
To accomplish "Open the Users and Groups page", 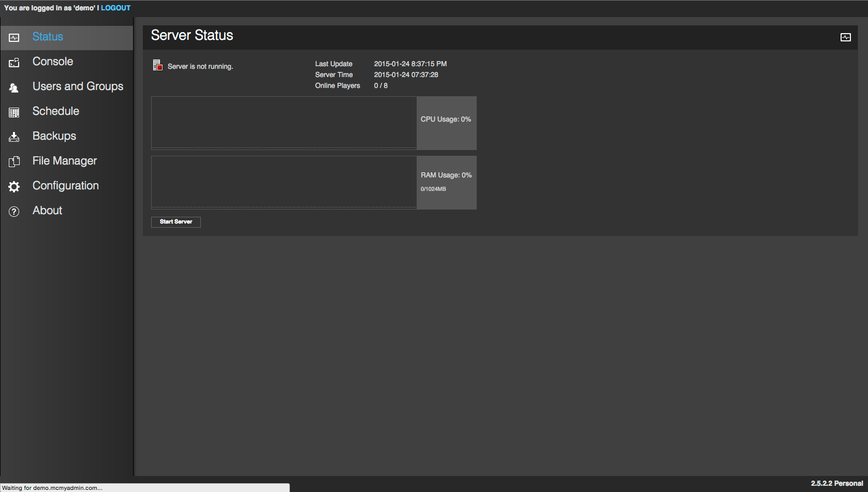I will pyautogui.click(x=78, y=86).
